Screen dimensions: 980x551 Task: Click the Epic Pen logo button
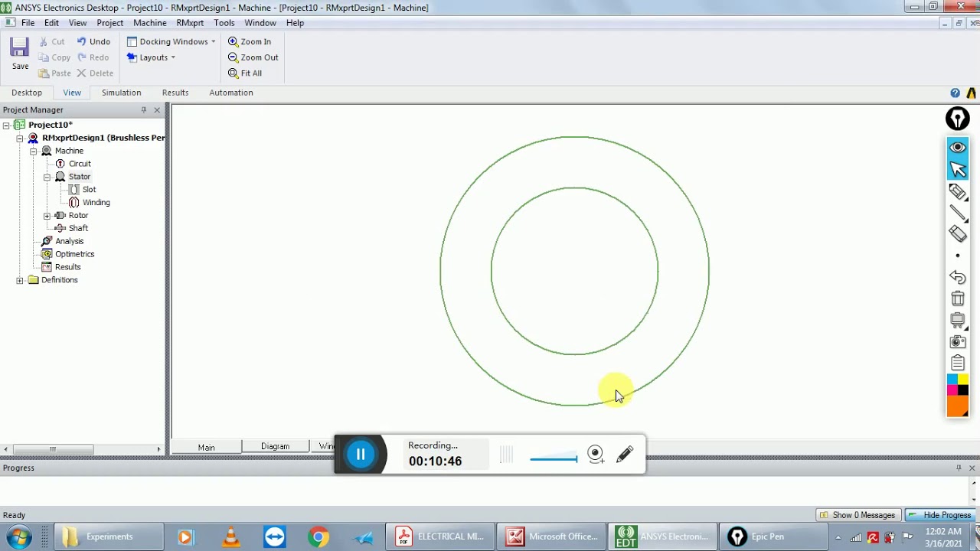click(958, 119)
